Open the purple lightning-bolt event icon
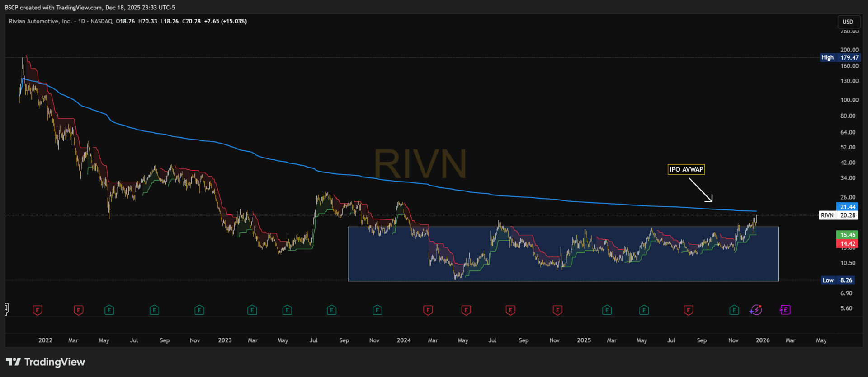Screen dimensions: 868x377 (x=756, y=310)
